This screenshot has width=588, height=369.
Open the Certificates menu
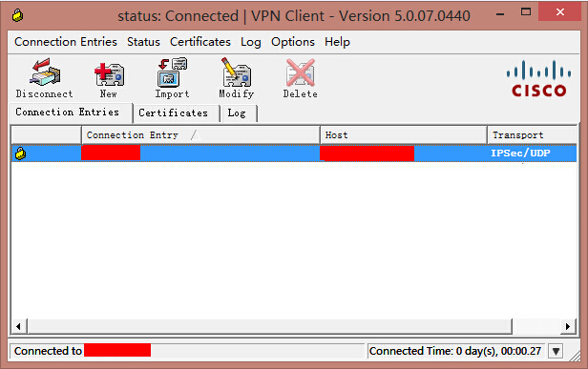200,42
